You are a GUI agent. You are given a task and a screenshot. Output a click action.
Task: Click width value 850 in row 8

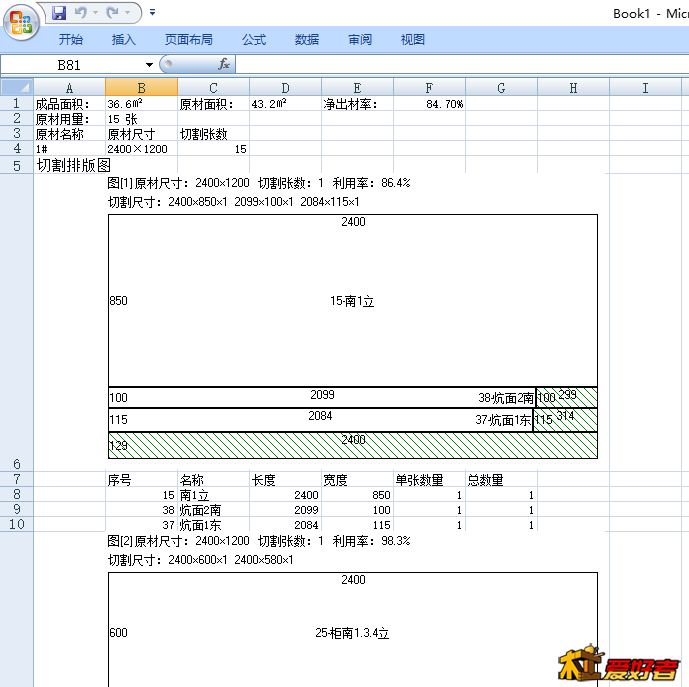[x=357, y=495]
